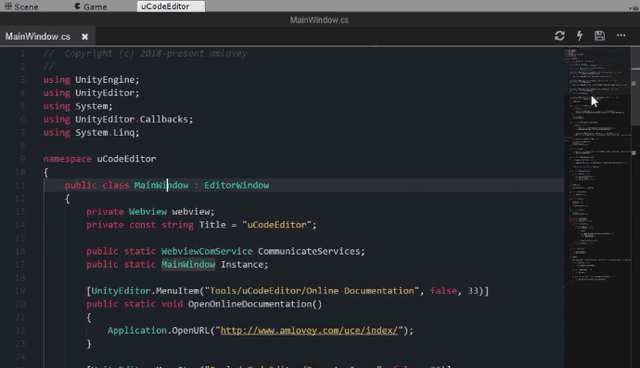640x368 pixels.
Task: Select the uCodeEditor tab
Action: pyautogui.click(x=171, y=6)
